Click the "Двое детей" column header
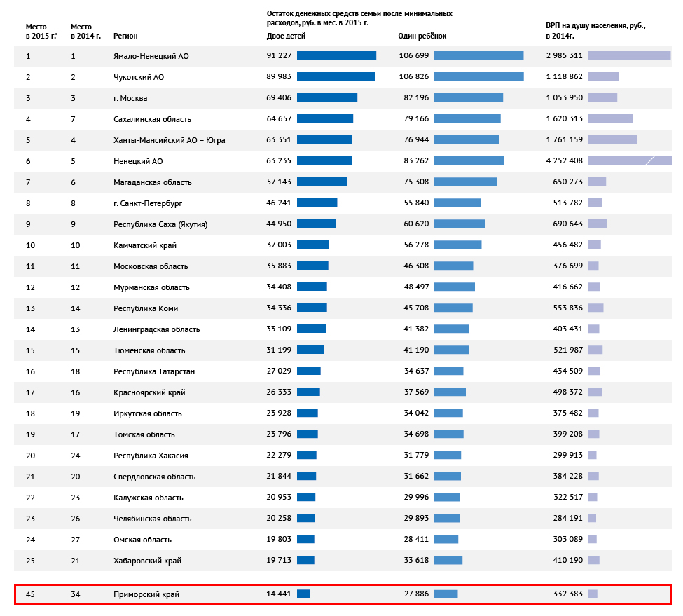This screenshot has height=616, width=683. click(x=282, y=36)
